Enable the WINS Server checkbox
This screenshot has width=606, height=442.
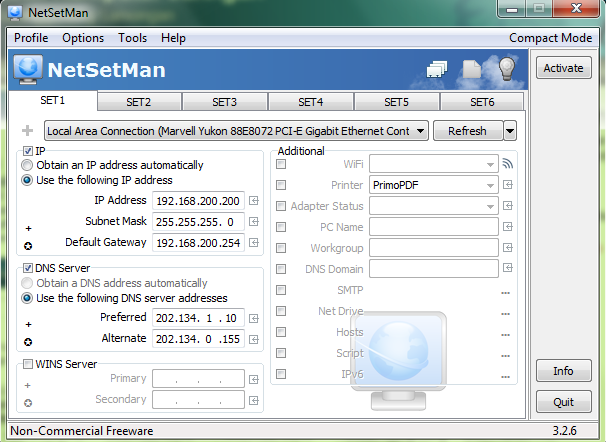[27, 364]
